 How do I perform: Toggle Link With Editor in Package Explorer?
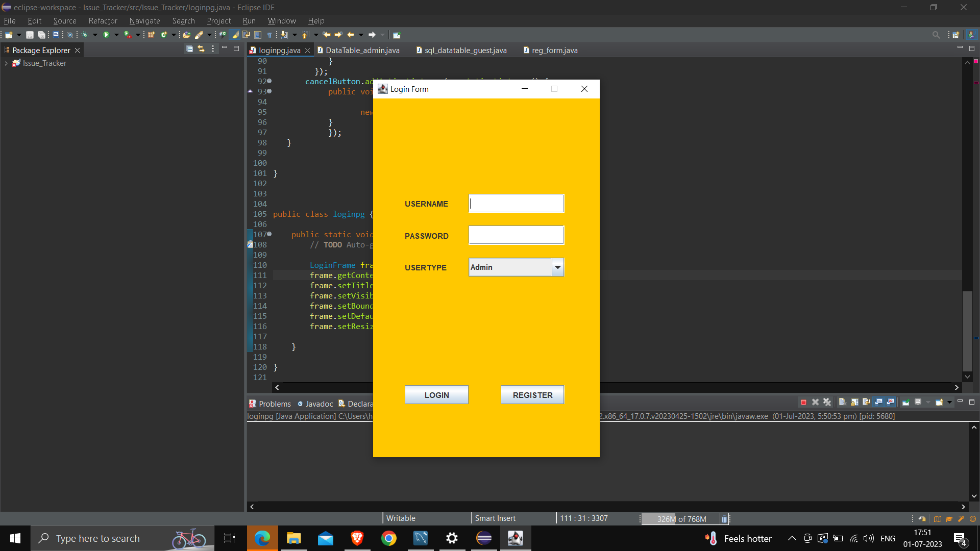(200, 49)
